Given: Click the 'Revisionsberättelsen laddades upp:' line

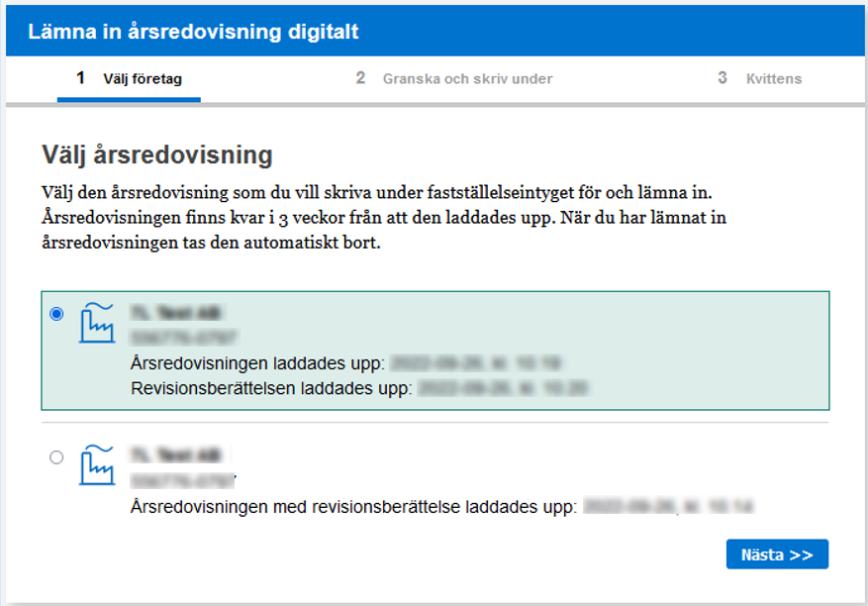Looking at the screenshot, I should tap(270, 388).
